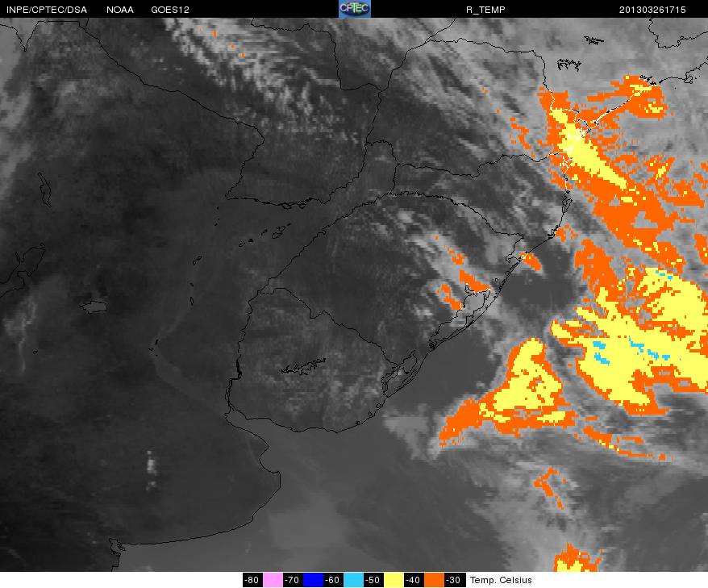Viewport: 708px width, 588px height.
Task: Click the -50 legend value
Action: click(x=373, y=580)
